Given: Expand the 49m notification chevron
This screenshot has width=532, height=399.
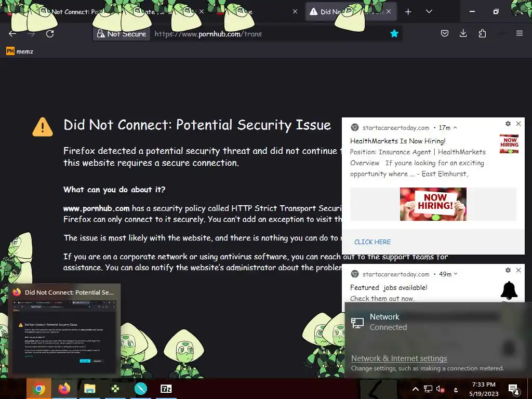Looking at the screenshot, I should [455, 274].
